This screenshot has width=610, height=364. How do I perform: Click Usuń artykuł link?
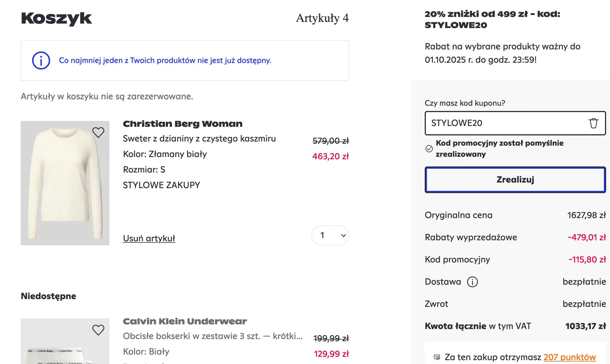(x=149, y=238)
